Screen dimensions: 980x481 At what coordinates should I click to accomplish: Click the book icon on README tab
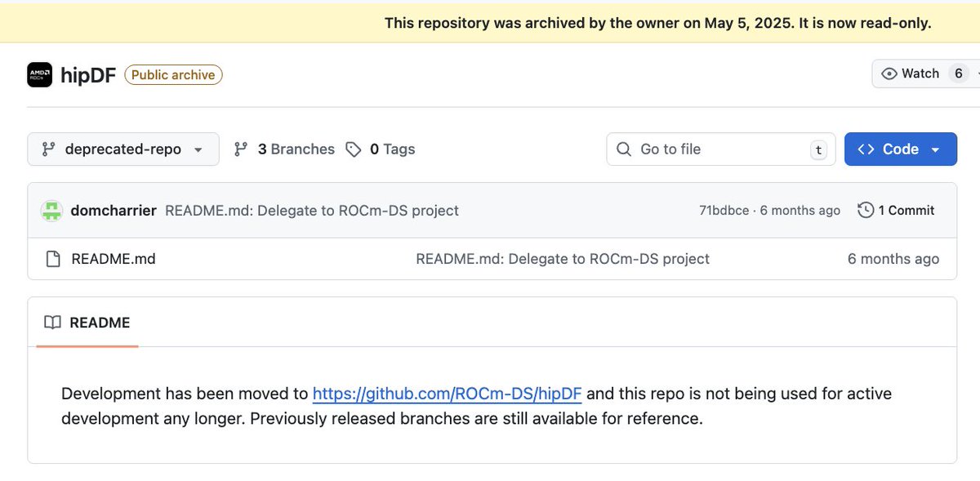click(x=52, y=323)
